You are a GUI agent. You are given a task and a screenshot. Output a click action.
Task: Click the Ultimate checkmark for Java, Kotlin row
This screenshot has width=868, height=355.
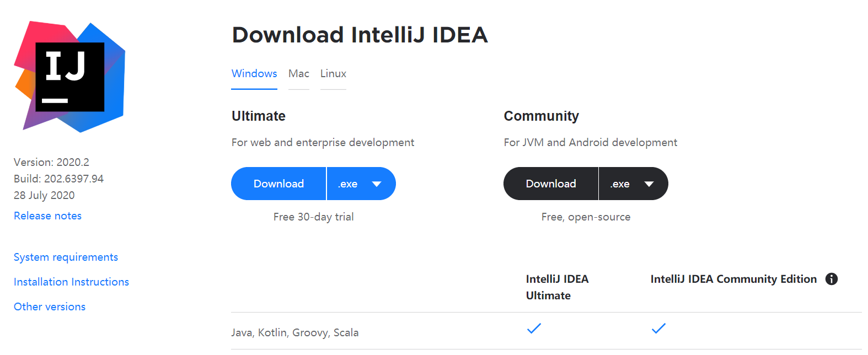point(534,329)
